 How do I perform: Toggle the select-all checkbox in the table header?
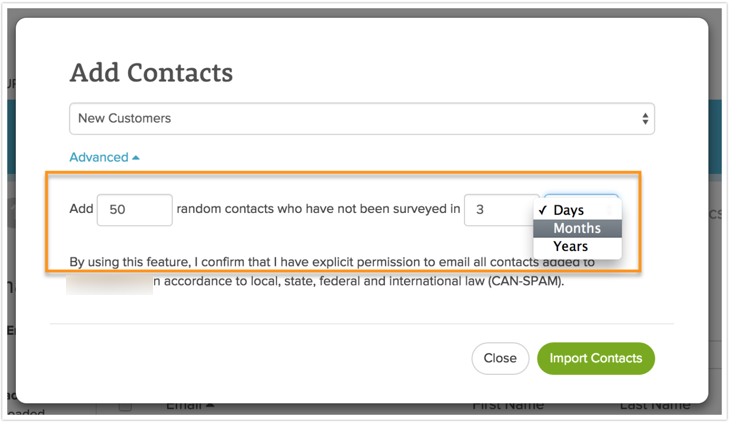pyautogui.click(x=125, y=406)
